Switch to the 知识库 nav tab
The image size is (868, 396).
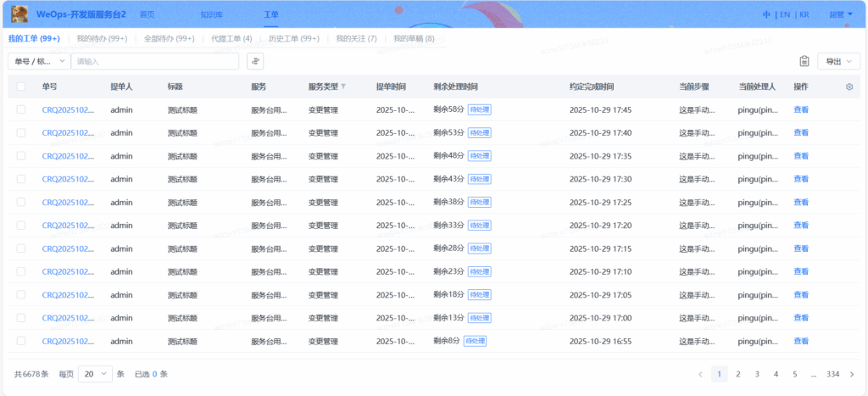212,14
